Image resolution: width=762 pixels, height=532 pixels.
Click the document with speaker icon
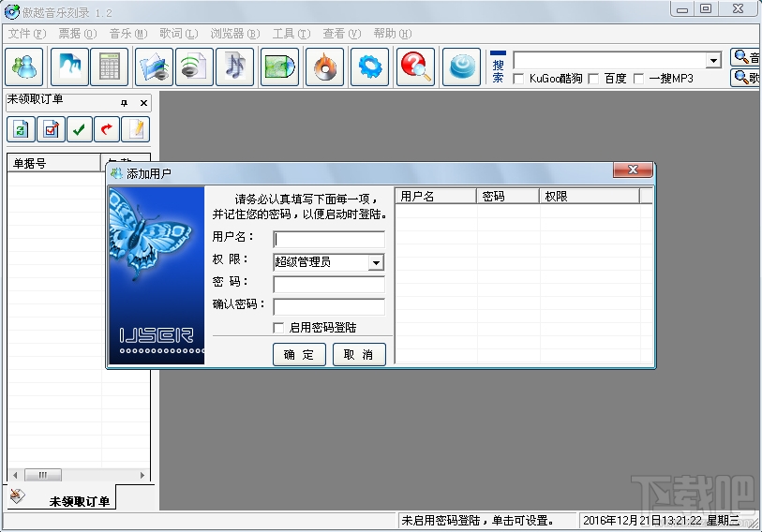[x=194, y=67]
